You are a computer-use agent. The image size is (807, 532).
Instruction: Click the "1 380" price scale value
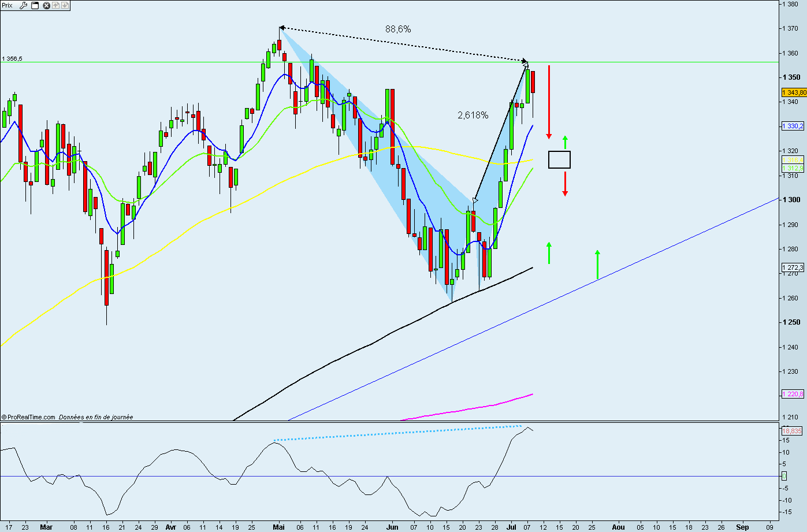(791, 4)
